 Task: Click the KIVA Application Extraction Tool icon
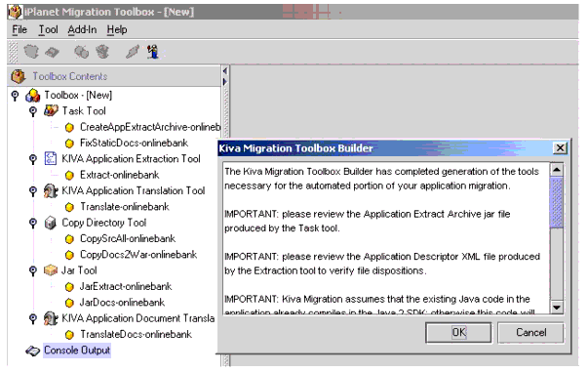51,158
